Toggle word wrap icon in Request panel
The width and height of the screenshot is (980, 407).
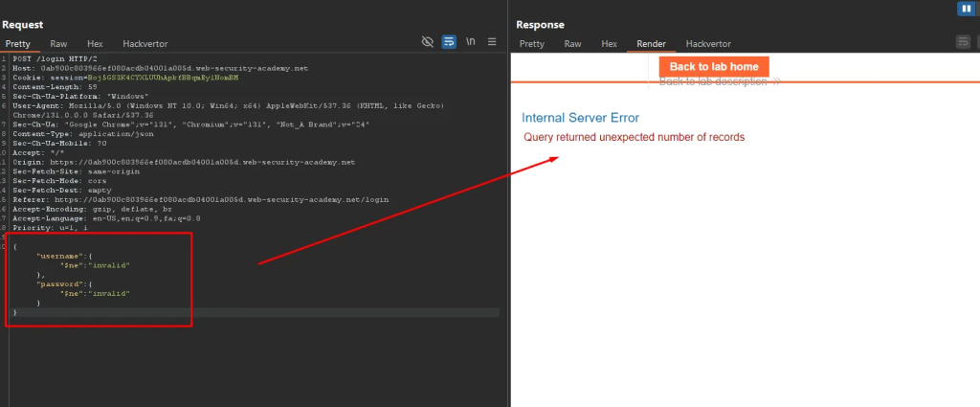[x=449, y=42]
